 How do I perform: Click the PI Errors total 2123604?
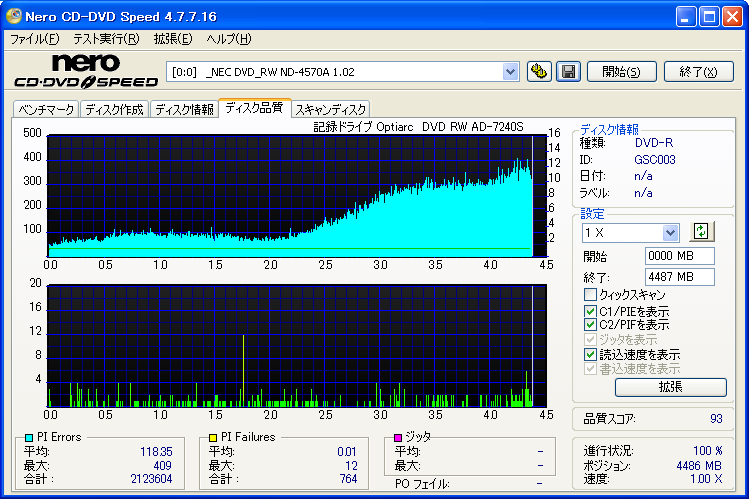coord(151,479)
